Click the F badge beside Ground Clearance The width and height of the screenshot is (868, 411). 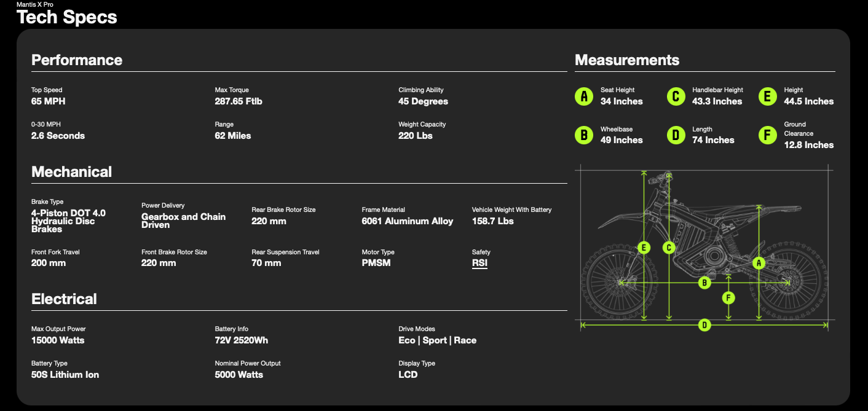click(x=767, y=135)
